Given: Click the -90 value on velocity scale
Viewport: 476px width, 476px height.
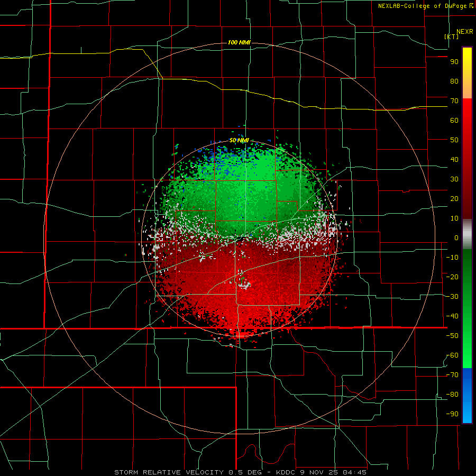Looking at the screenshot, I should coord(452,414).
